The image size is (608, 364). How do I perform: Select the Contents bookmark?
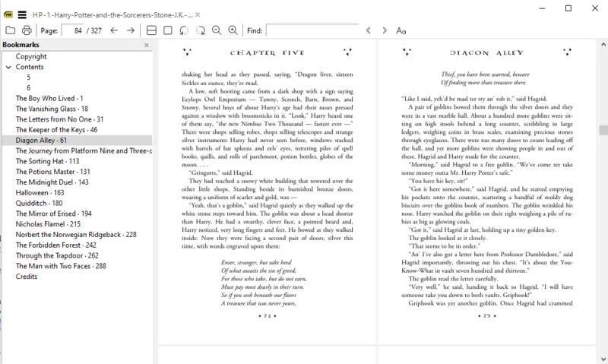(x=30, y=67)
